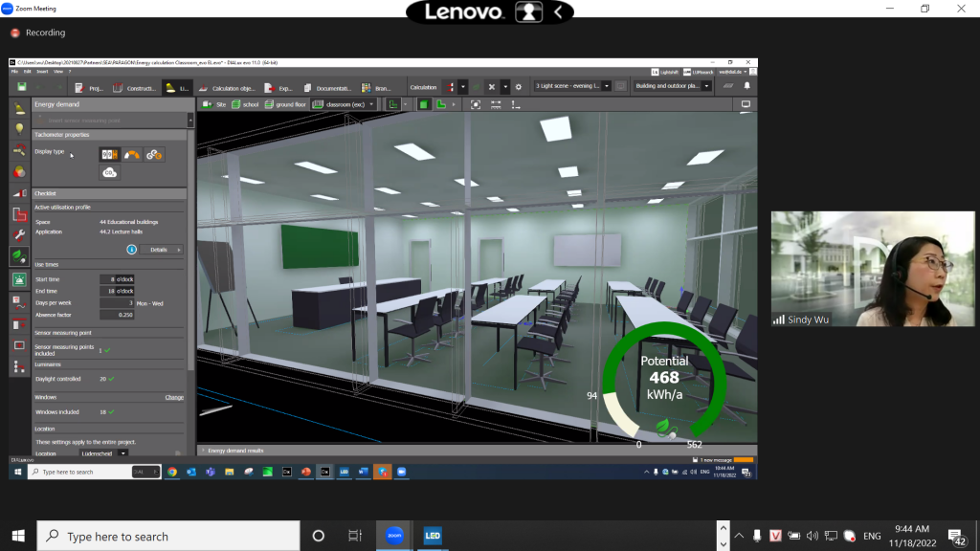Toggle the 3D view cube button

424,104
